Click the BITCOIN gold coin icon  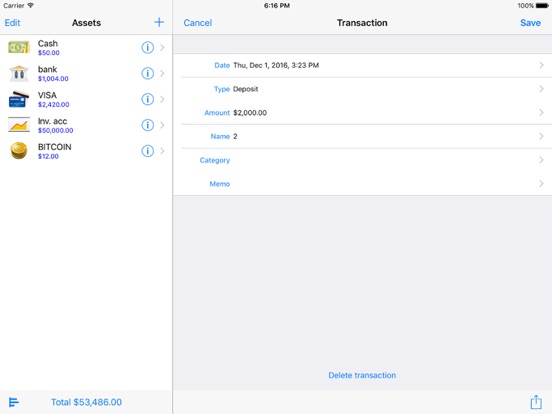coord(19,151)
